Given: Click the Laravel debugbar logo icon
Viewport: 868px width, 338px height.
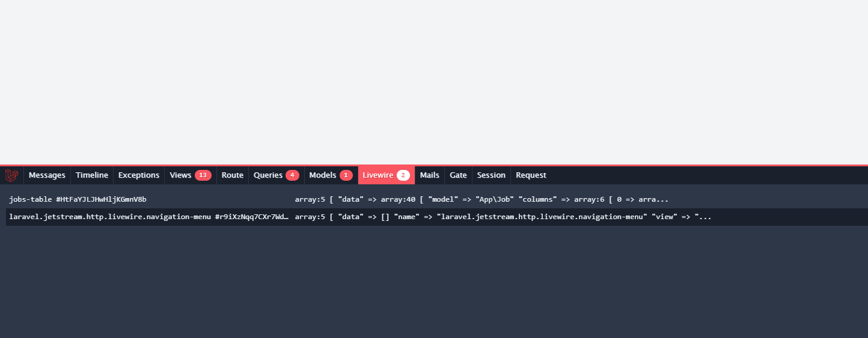Looking at the screenshot, I should pyautogui.click(x=11, y=175).
